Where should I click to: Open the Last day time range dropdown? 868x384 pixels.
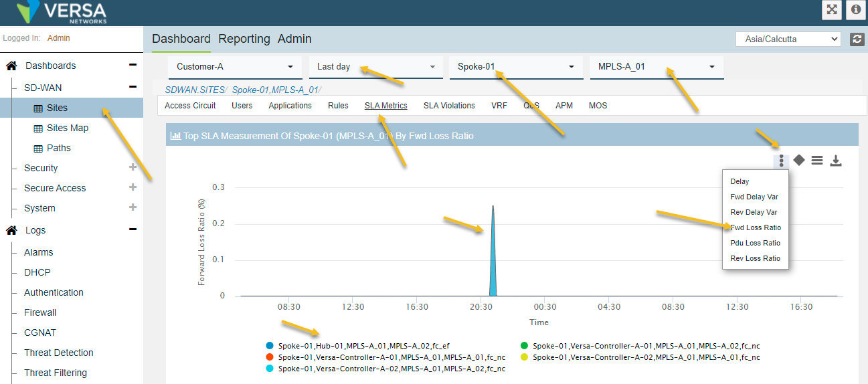[x=375, y=67]
